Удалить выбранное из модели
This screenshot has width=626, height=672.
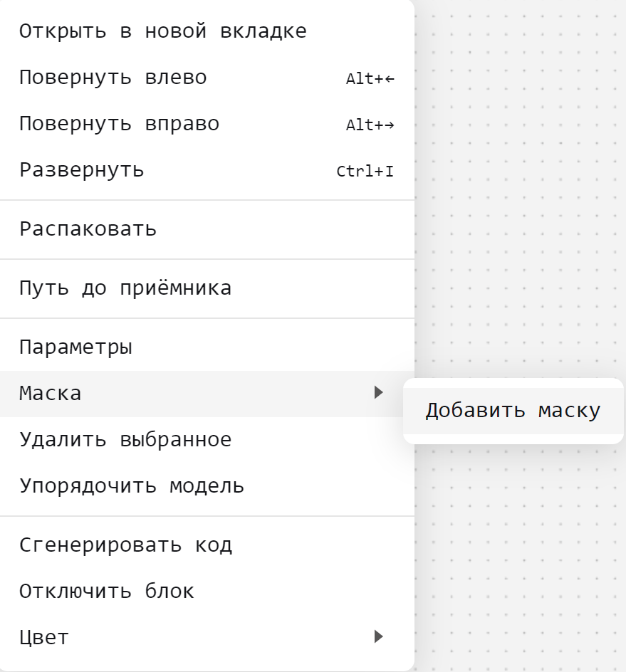(125, 439)
